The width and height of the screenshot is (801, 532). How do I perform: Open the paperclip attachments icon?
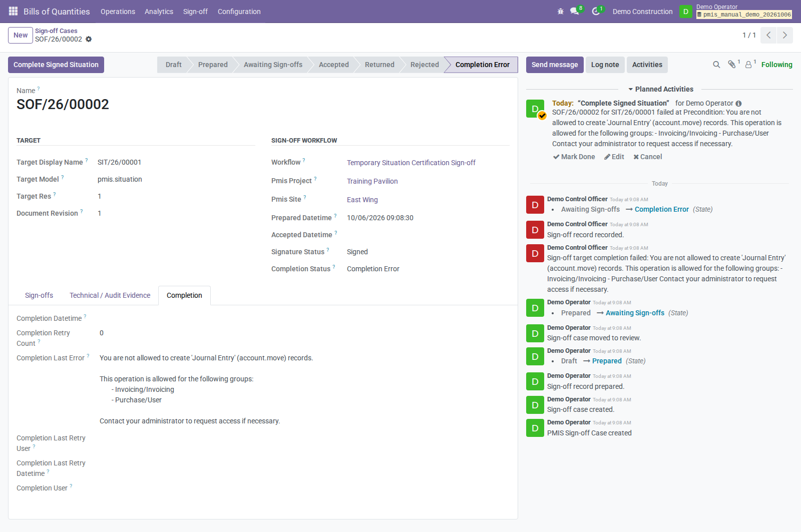click(732, 64)
